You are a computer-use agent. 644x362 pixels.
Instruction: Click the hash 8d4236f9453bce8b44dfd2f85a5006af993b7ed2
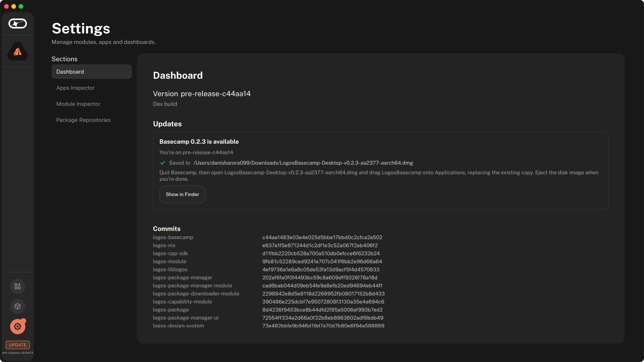point(322,310)
